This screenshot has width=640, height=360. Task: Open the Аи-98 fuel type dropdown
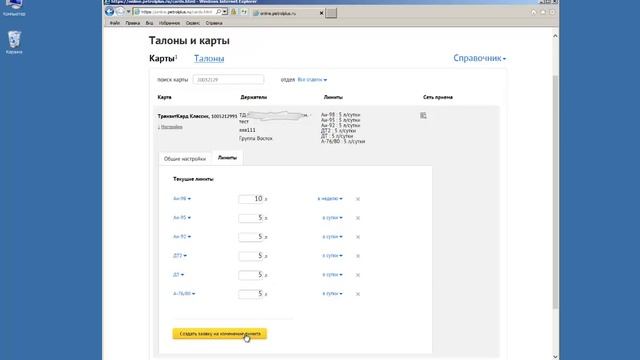182,199
